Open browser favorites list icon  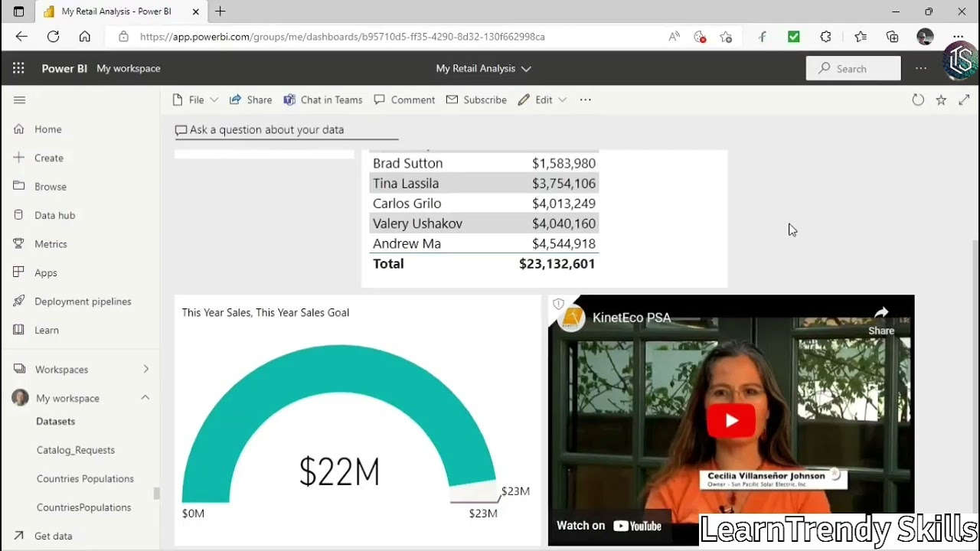[861, 36]
